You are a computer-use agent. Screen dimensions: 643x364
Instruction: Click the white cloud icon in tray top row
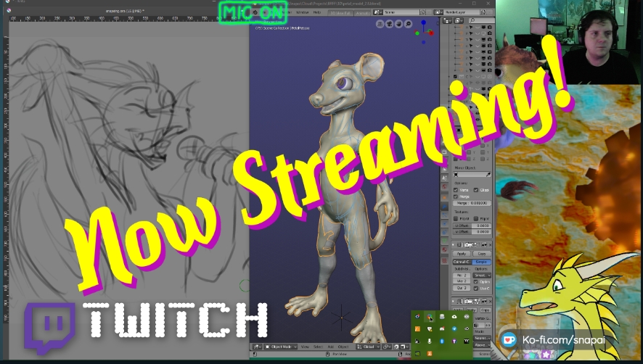[454, 317]
